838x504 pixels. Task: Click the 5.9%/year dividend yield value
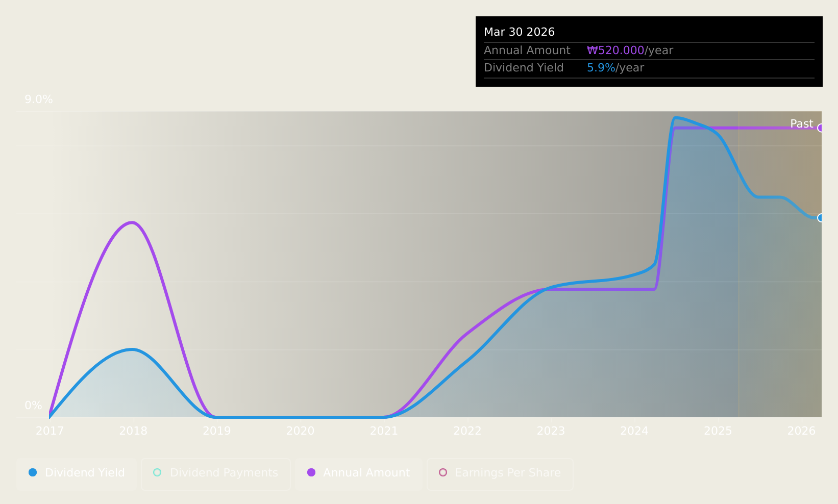pyautogui.click(x=615, y=68)
